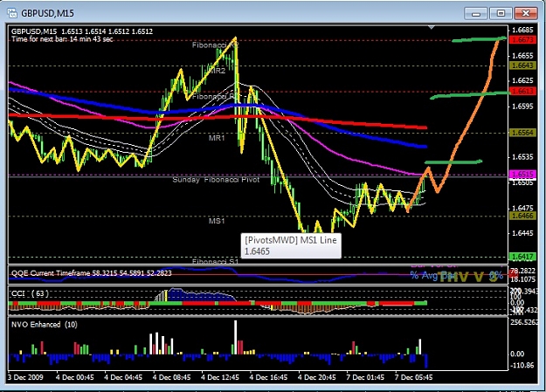Click the '4 Dec 12:45' time axis label

point(220,377)
